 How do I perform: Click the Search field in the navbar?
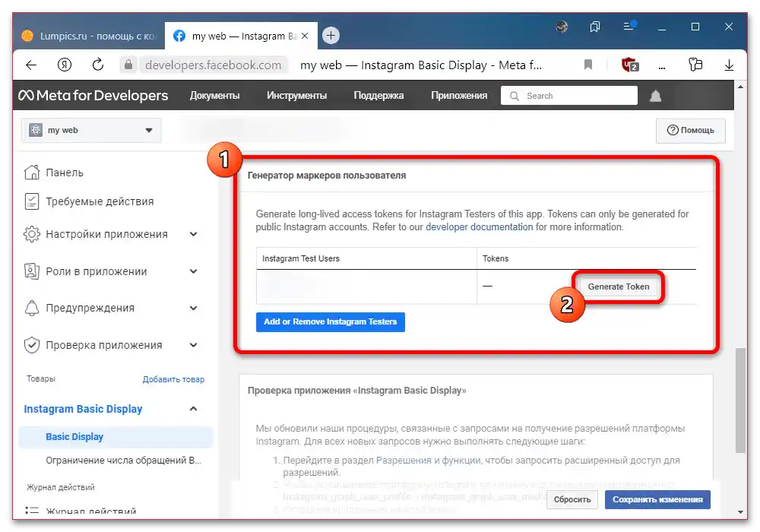point(568,95)
